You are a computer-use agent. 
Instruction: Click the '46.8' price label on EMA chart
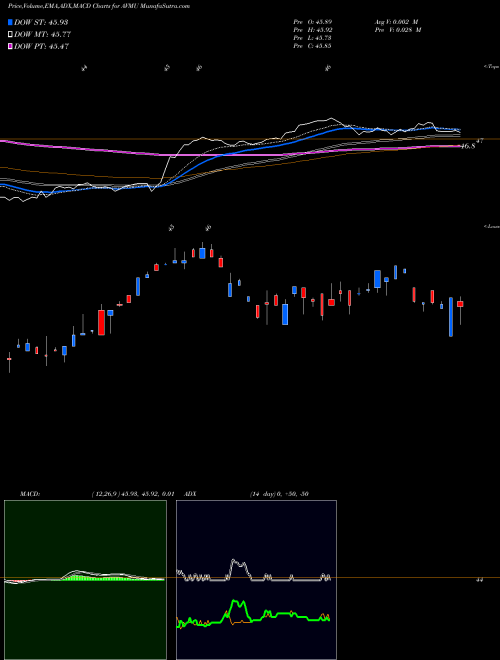point(468,146)
